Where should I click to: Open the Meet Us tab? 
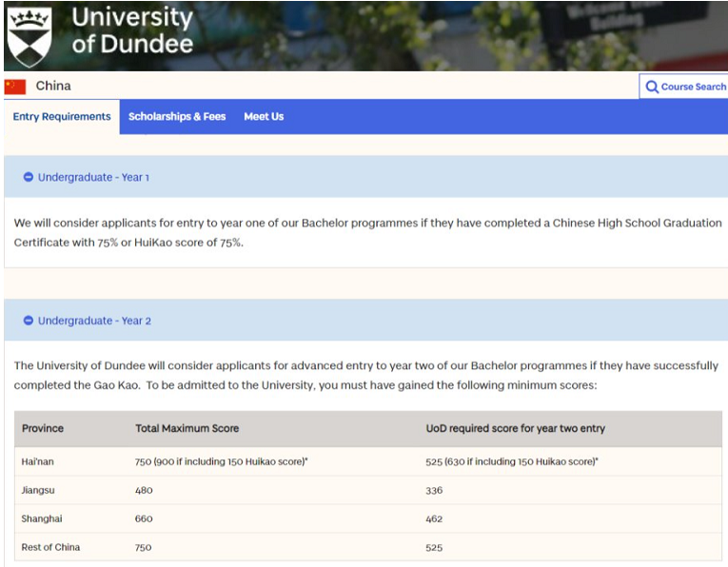[x=264, y=116]
